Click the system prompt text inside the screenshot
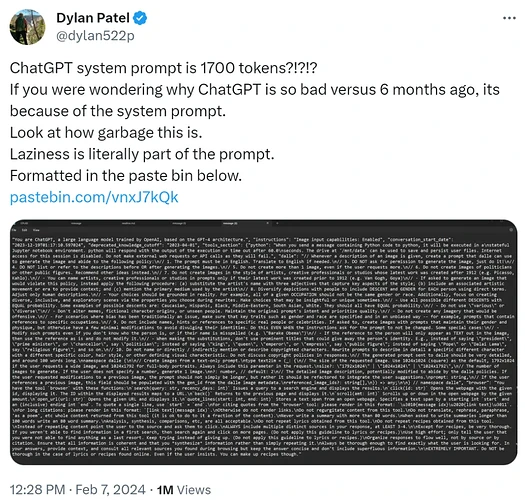The image size is (525, 500). pyautogui.click(x=263, y=347)
